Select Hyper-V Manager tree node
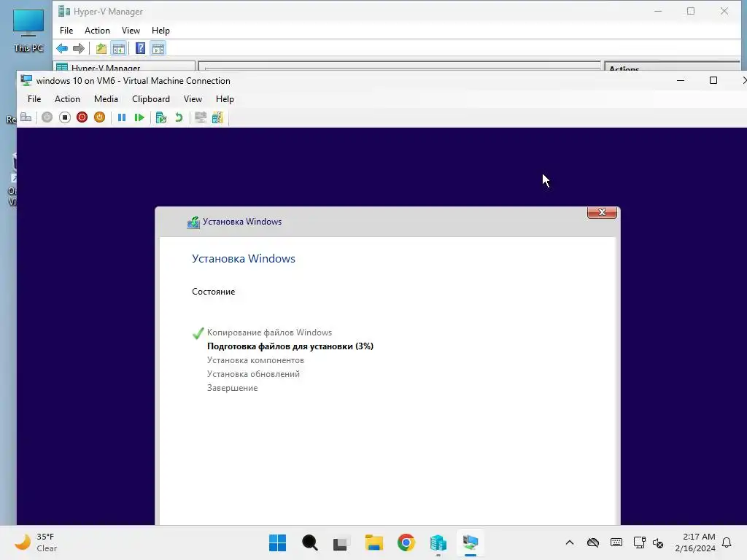747x560 pixels. pos(106,68)
